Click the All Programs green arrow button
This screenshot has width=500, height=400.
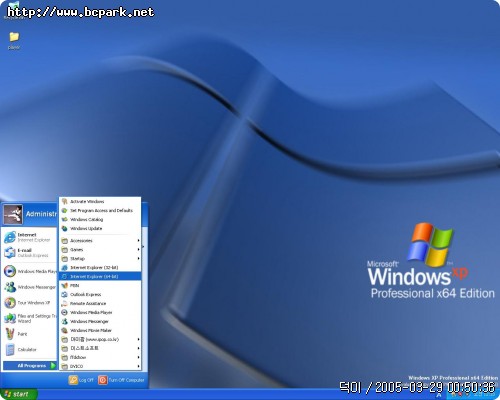coord(53,366)
